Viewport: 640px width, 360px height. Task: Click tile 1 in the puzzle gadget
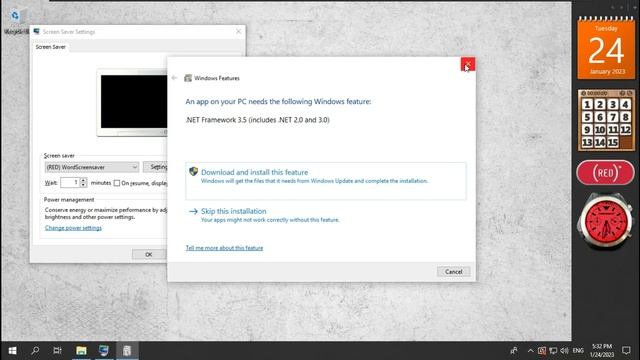tap(587, 104)
